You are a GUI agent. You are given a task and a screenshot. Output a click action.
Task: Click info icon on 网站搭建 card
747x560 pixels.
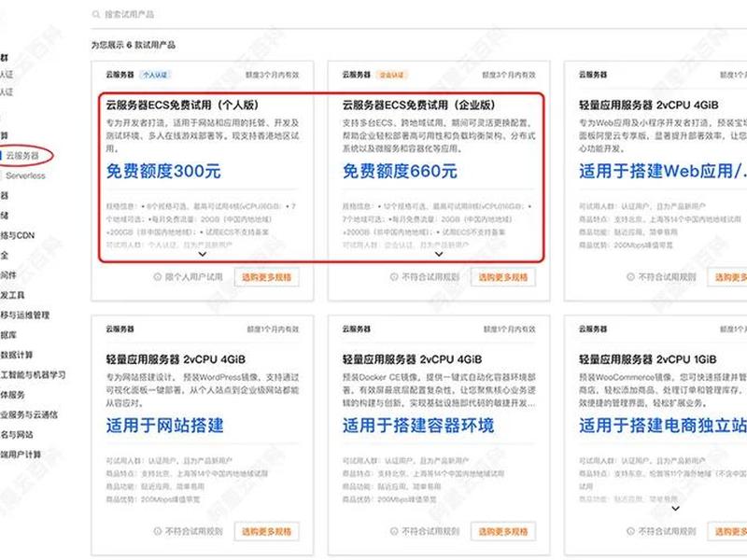click(x=157, y=531)
